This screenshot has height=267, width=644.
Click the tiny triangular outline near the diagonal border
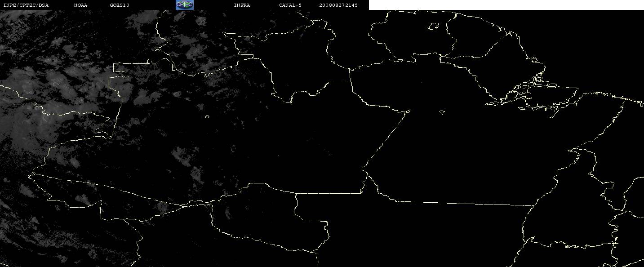click(x=442, y=112)
